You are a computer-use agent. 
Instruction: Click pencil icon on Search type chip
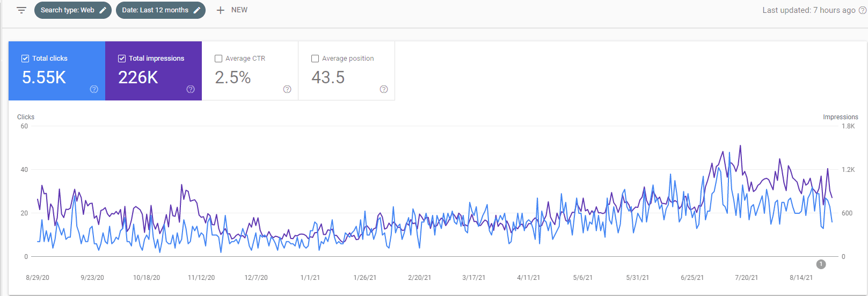coord(103,10)
